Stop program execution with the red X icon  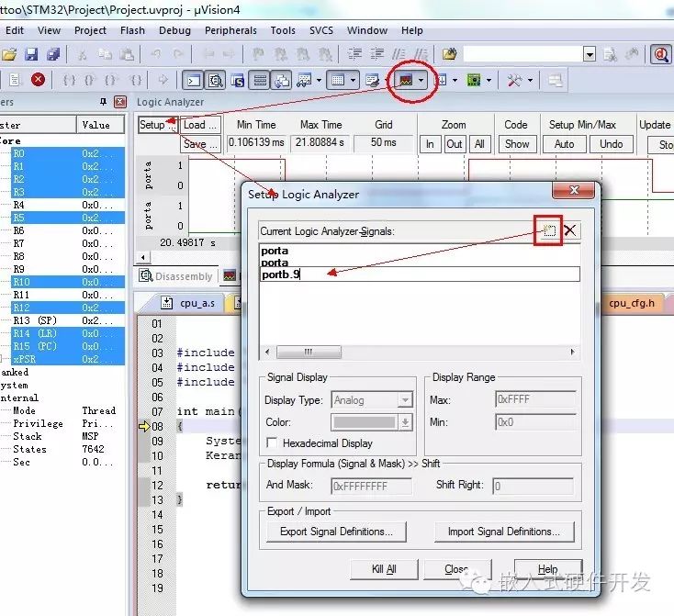click(x=38, y=80)
